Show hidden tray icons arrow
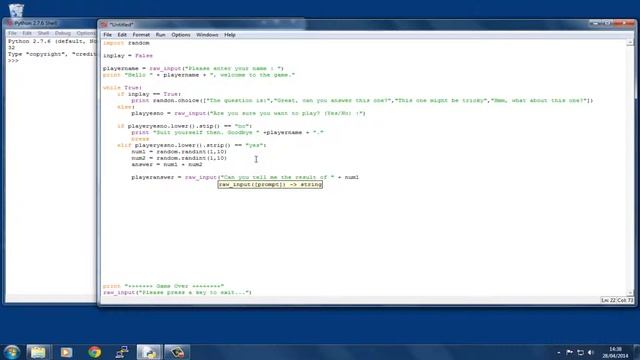Image resolution: width=640 pixels, height=360 pixels. click(558, 352)
